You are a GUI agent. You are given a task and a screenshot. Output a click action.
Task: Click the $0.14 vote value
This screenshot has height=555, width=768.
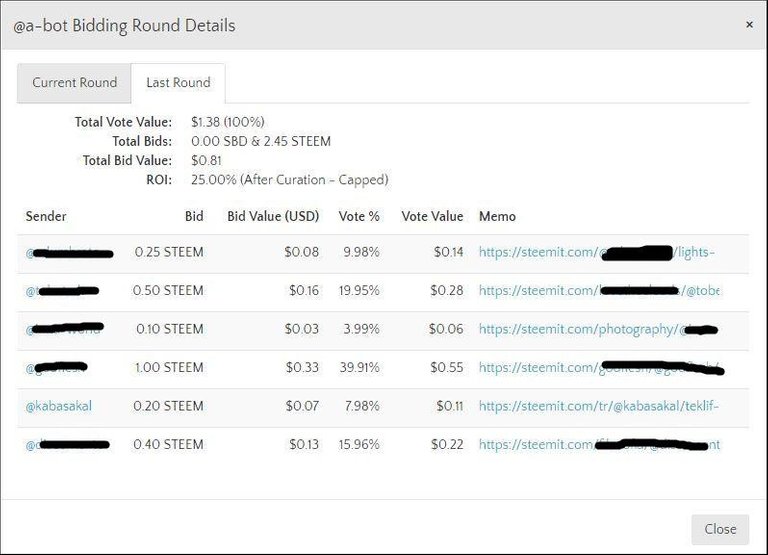coord(448,252)
